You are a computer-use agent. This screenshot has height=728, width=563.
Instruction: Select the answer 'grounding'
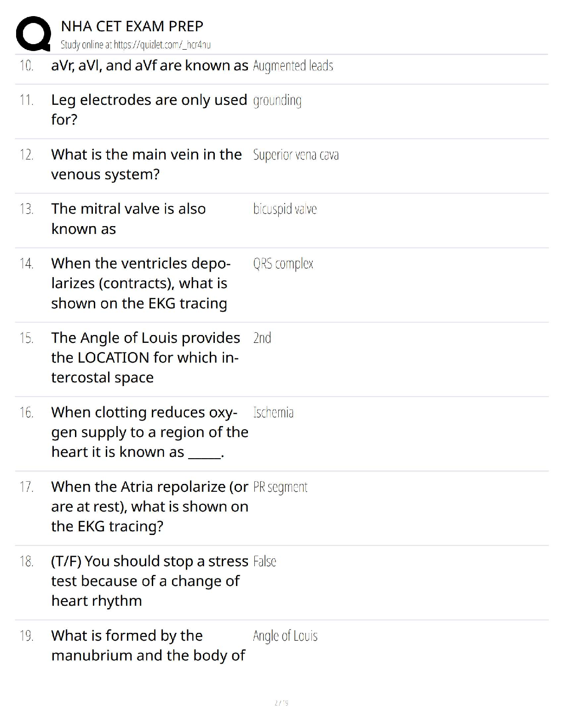click(277, 101)
